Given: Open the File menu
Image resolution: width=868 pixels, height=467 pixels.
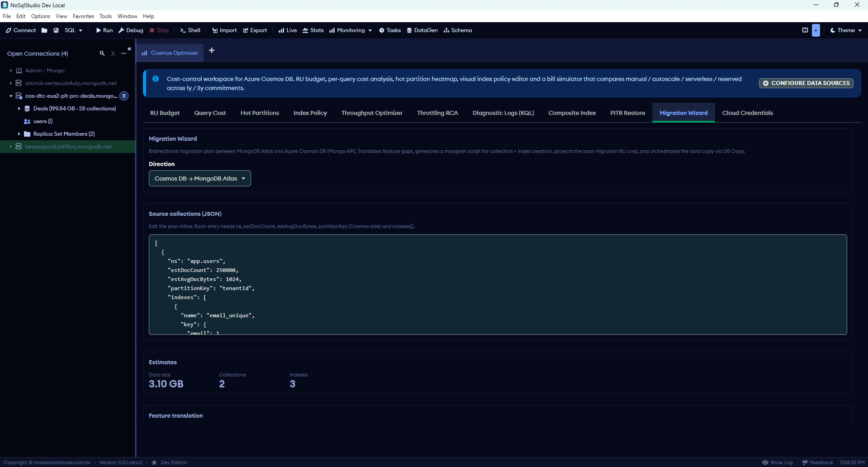Looking at the screenshot, I should pos(7,16).
